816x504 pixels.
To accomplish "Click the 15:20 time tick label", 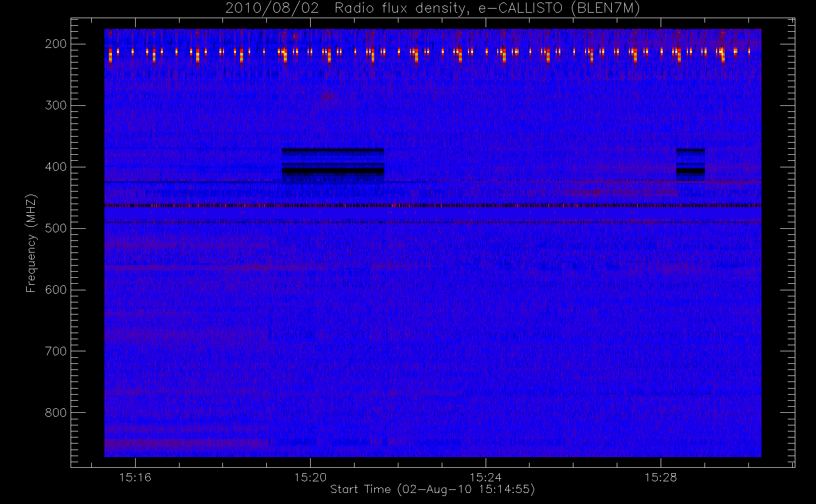I will click(310, 477).
